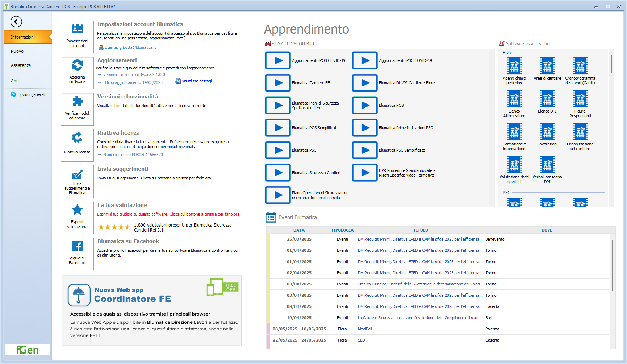
Task: Open the 25/03/2025 Benevento event title
Action: 420,239
